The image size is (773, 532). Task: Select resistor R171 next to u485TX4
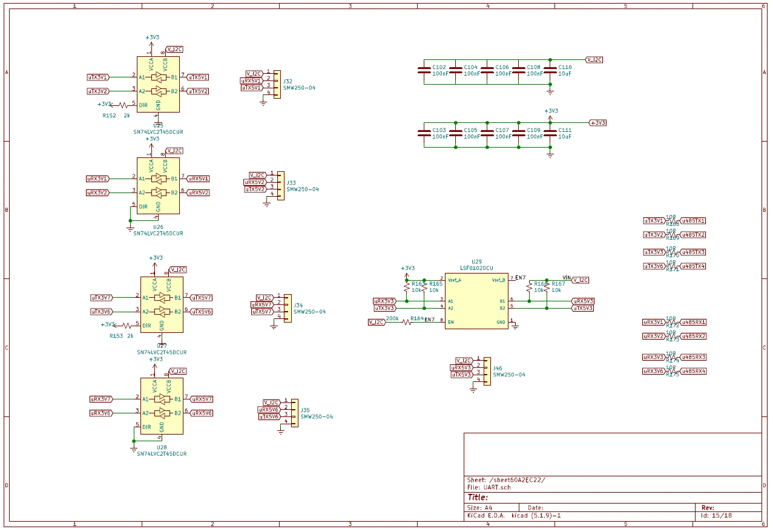click(x=673, y=266)
